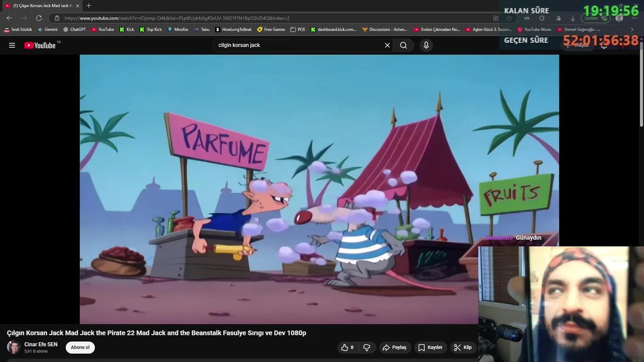Open the YouTube hamburger guide menu
Screen dimensions: 644x362
point(12,45)
